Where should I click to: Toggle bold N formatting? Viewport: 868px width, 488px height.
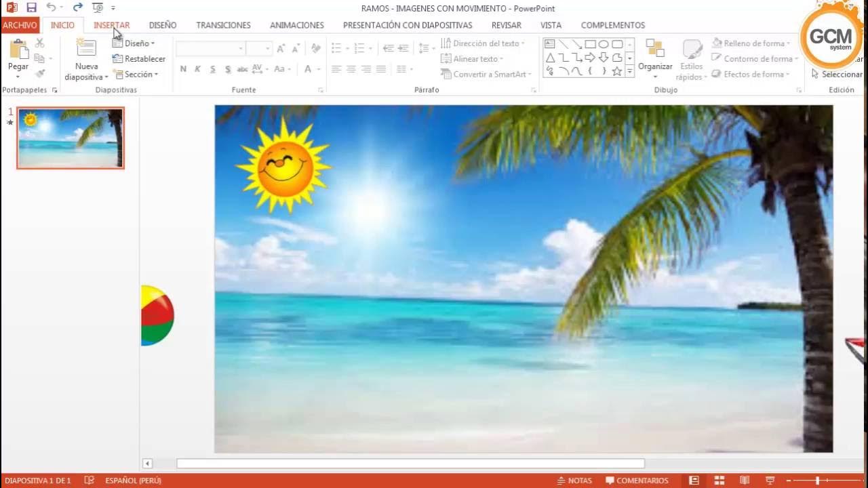pos(183,69)
